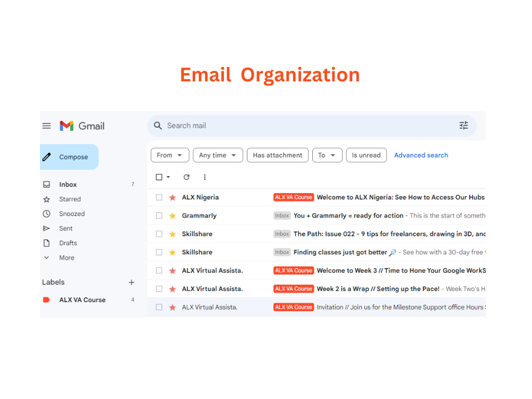
Task: Click the Drafts page icon
Action: click(x=46, y=243)
